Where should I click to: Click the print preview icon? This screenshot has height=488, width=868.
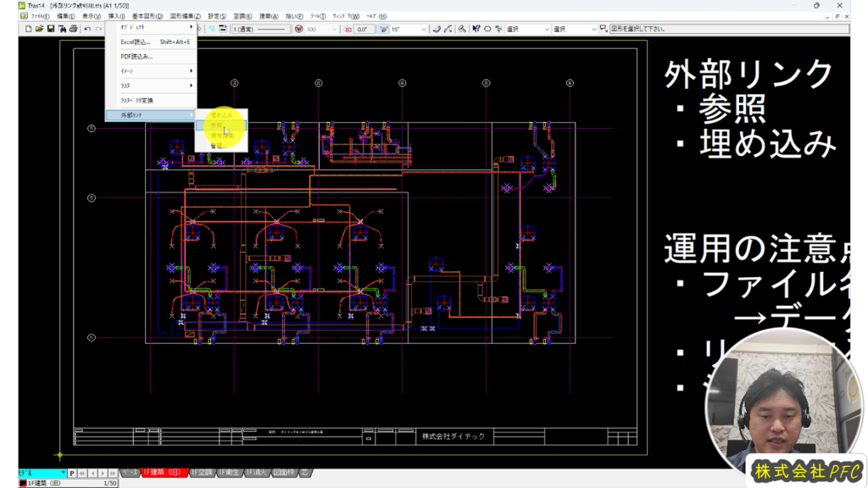62,29
